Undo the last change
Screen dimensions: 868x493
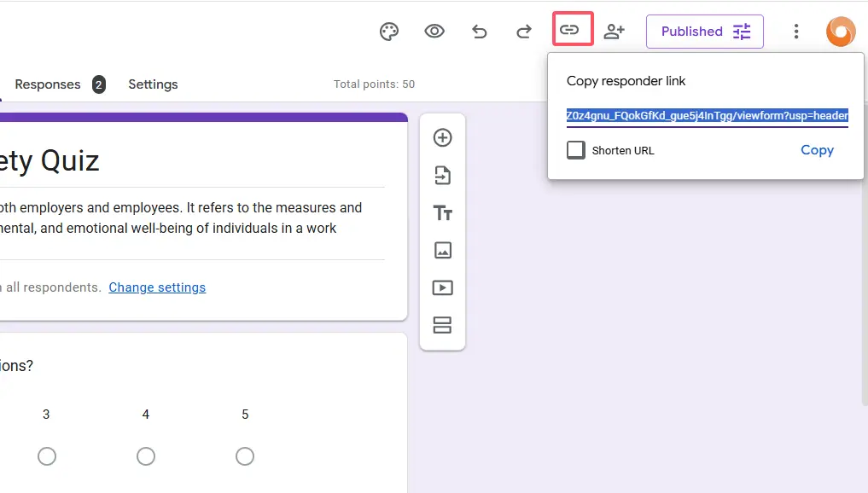coord(480,32)
